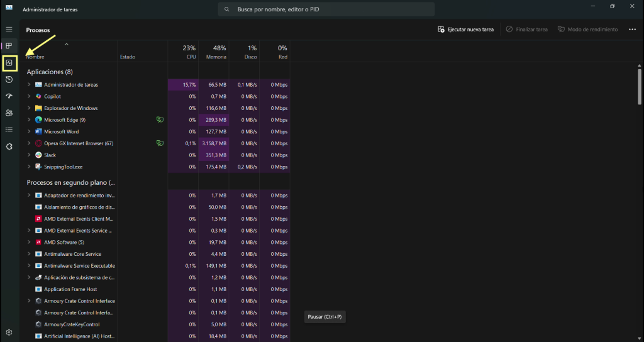Screen dimensions: 644x342
Task: Open the three-dot more options menu
Action: (632, 30)
